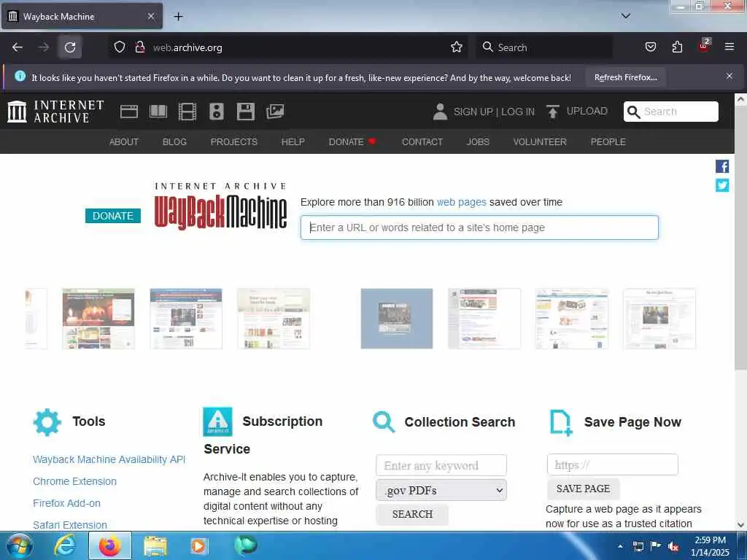Viewport: 747px width, 560px height.
Task: Open the HELP menu item
Action: point(293,142)
